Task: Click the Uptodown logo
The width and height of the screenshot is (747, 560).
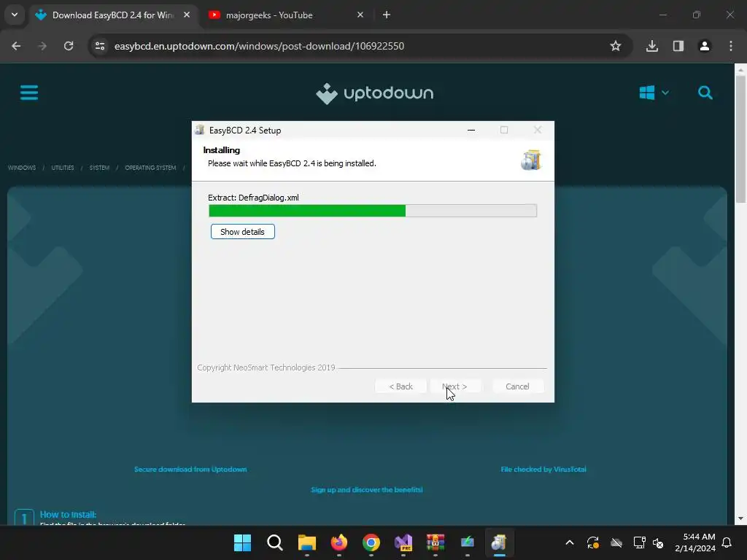Action: 374,93
